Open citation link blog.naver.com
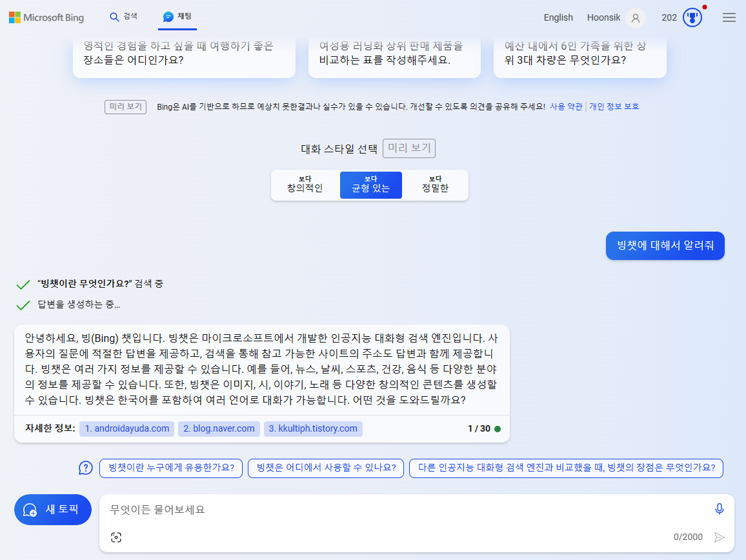This screenshot has height=560, width=746. point(219,428)
